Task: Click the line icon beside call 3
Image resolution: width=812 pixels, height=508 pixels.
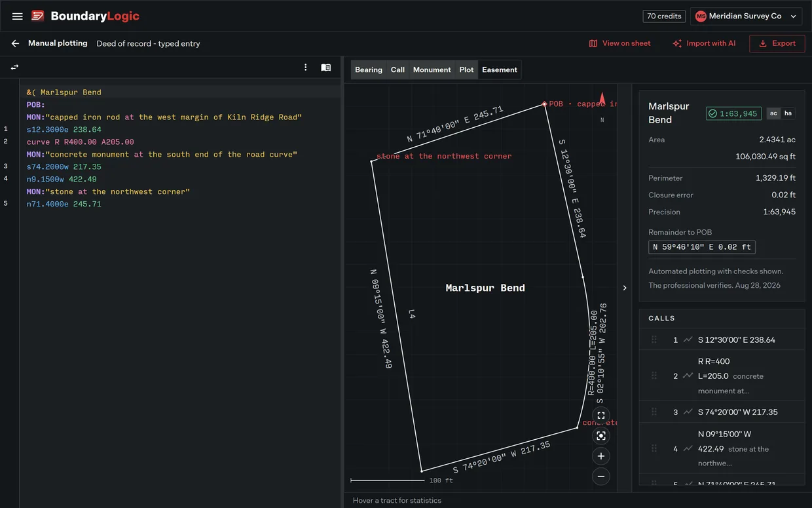Action: pos(688,412)
